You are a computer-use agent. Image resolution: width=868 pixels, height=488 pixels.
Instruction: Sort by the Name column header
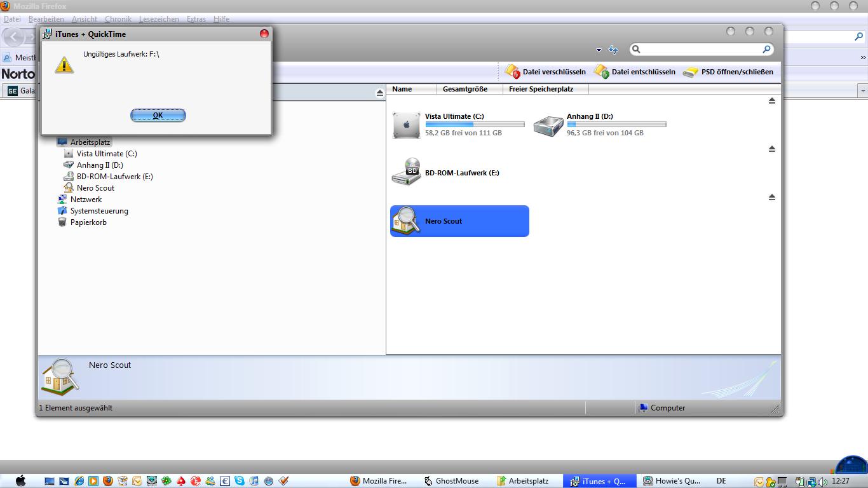412,89
